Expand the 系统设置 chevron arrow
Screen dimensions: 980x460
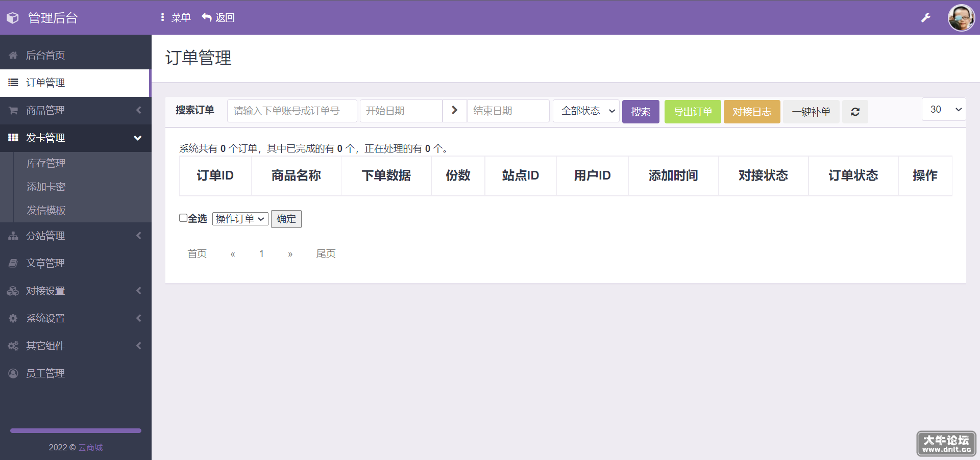138,318
